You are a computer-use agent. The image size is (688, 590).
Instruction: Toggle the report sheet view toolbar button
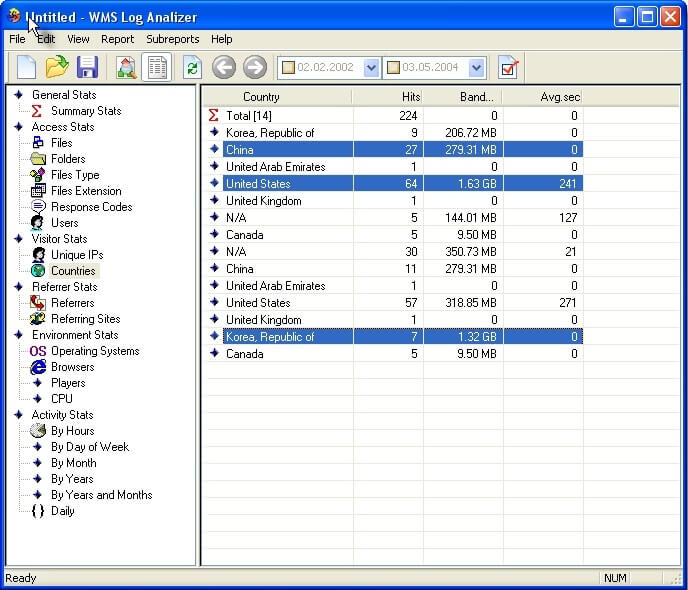pos(157,68)
